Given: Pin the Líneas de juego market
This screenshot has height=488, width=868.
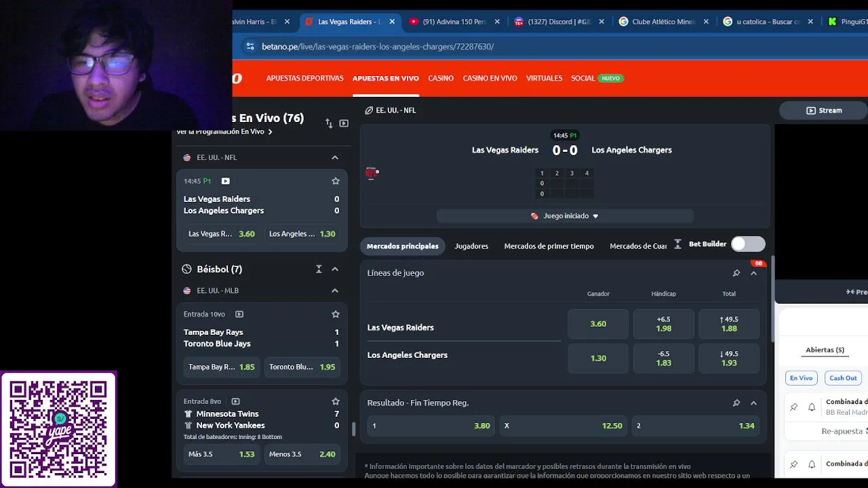Looking at the screenshot, I should click(736, 273).
